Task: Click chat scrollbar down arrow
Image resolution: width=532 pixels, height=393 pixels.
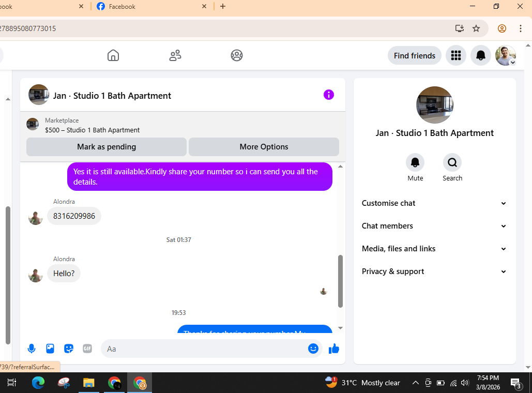Action: (x=340, y=328)
